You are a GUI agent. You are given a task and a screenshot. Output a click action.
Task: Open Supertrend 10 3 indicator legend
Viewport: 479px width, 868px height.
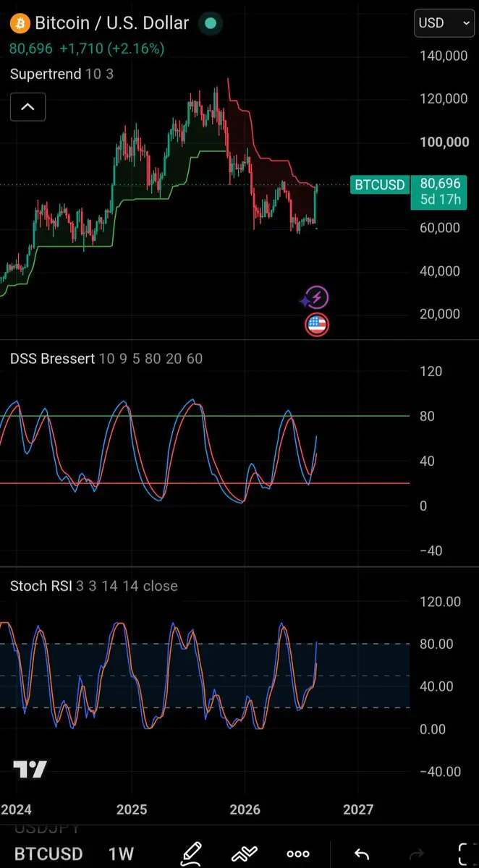click(x=62, y=74)
